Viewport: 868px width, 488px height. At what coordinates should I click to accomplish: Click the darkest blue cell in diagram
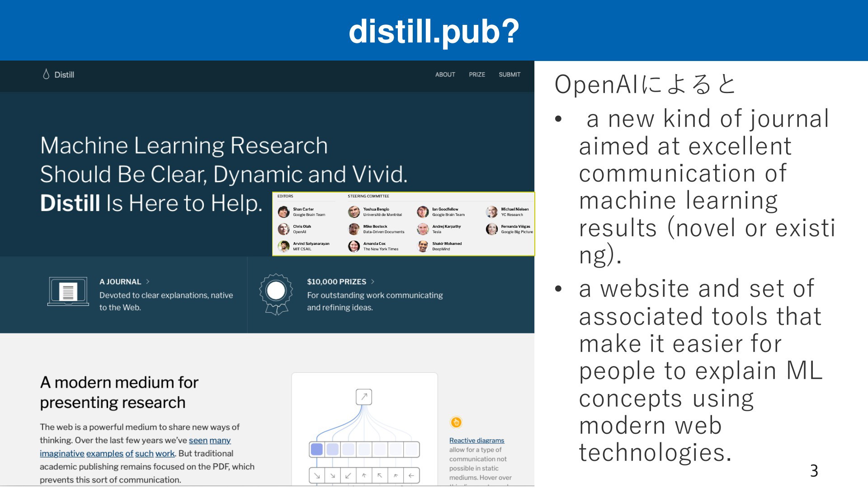[317, 449]
